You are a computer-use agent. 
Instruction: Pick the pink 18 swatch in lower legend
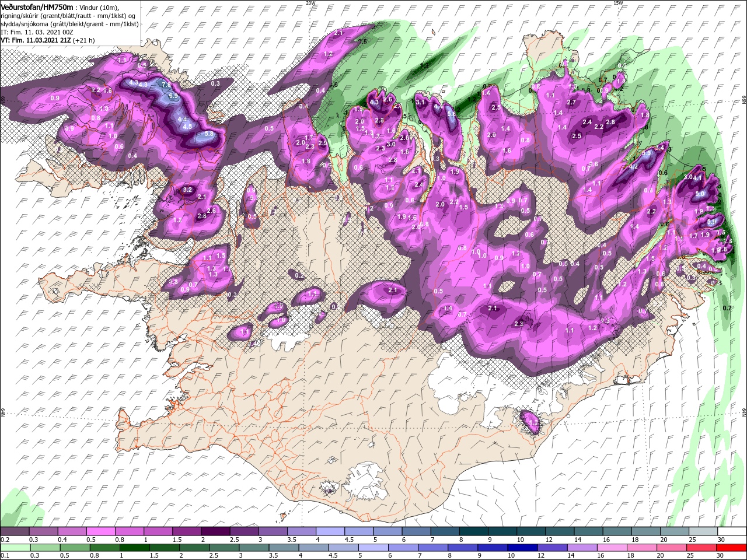click(642, 548)
